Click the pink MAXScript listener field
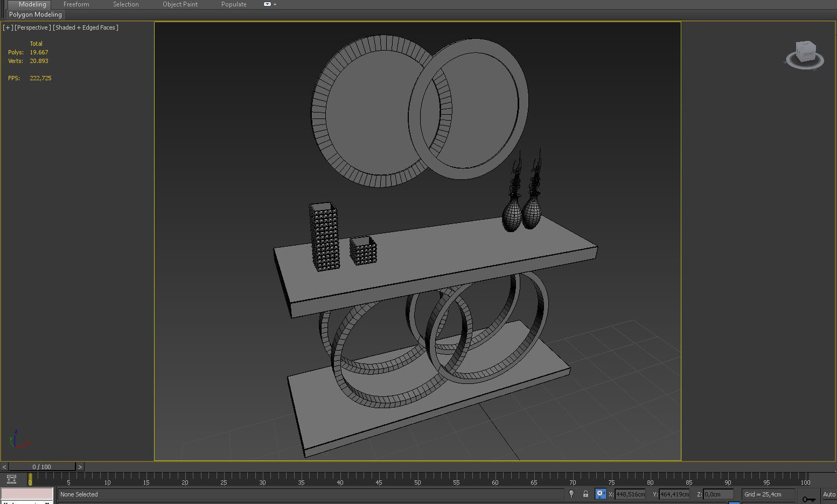 (27, 494)
